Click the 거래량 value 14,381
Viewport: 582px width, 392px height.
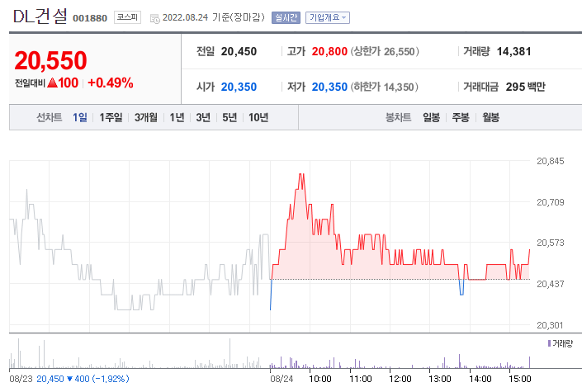click(513, 51)
